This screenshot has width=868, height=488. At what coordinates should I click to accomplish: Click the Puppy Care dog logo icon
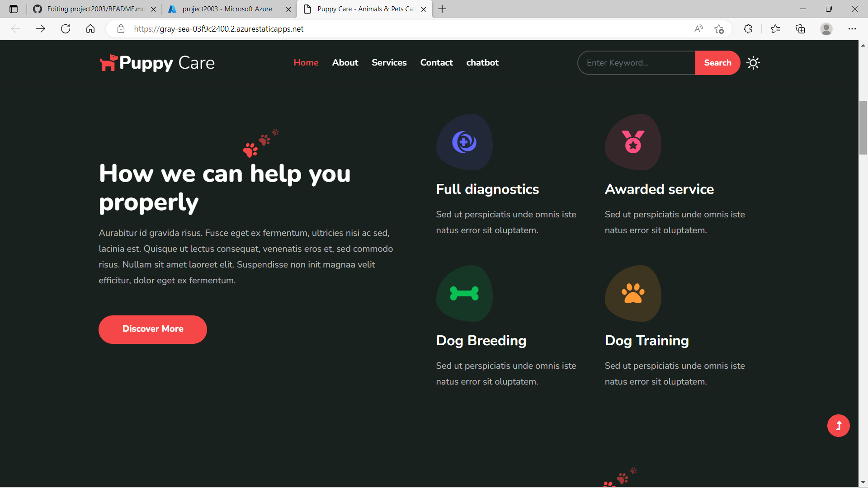point(108,63)
